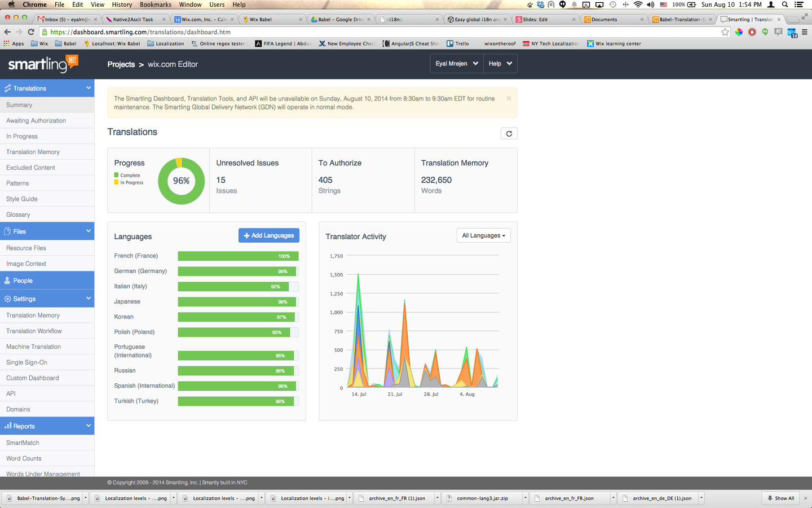
Task: Click the 232,650 Translation Memory words value
Action: click(x=436, y=180)
